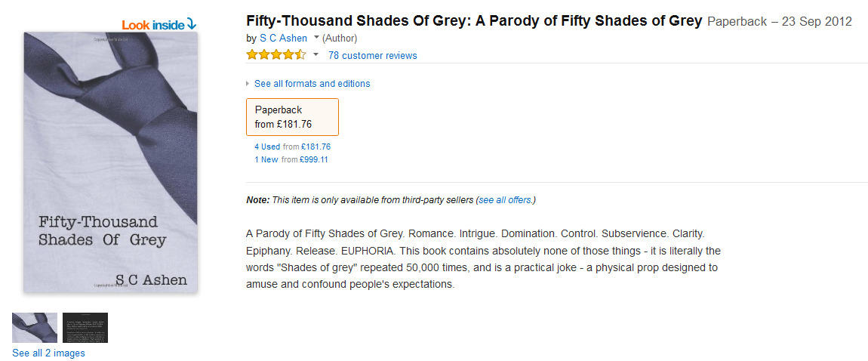Click the 4 Used offers link
Image resolution: width=868 pixels, height=361 pixels.
tap(267, 147)
